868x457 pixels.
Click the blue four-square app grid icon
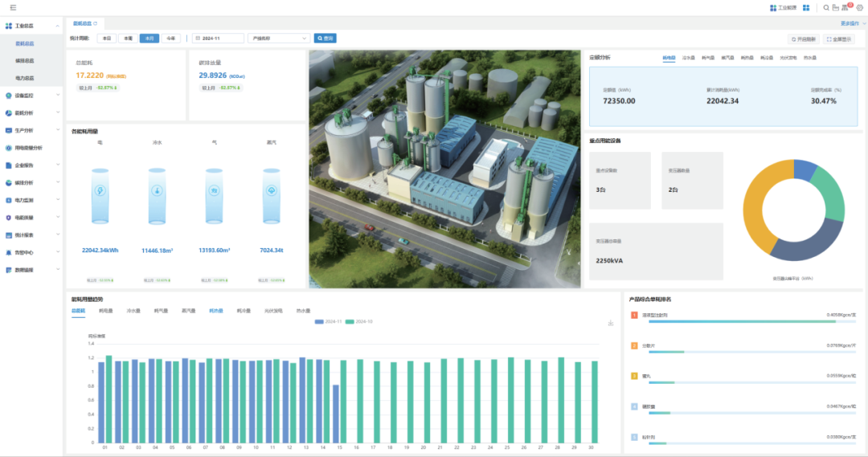point(805,7)
